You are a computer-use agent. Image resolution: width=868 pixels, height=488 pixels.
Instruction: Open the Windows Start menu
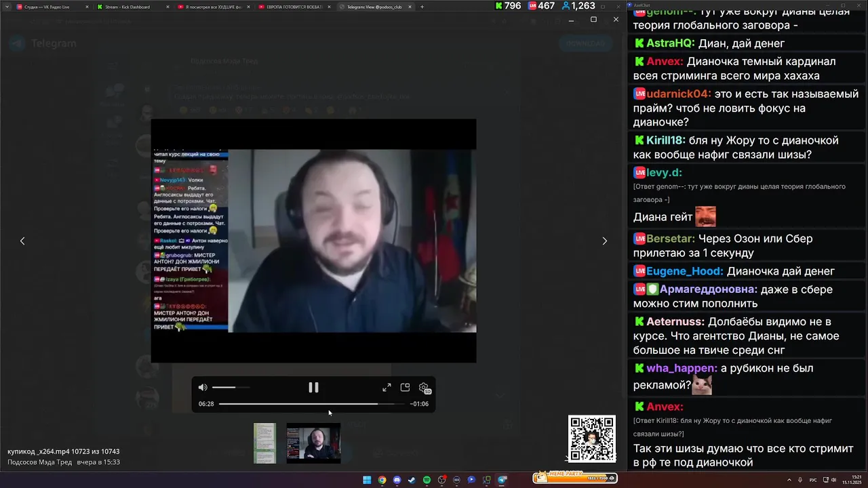pos(367,480)
